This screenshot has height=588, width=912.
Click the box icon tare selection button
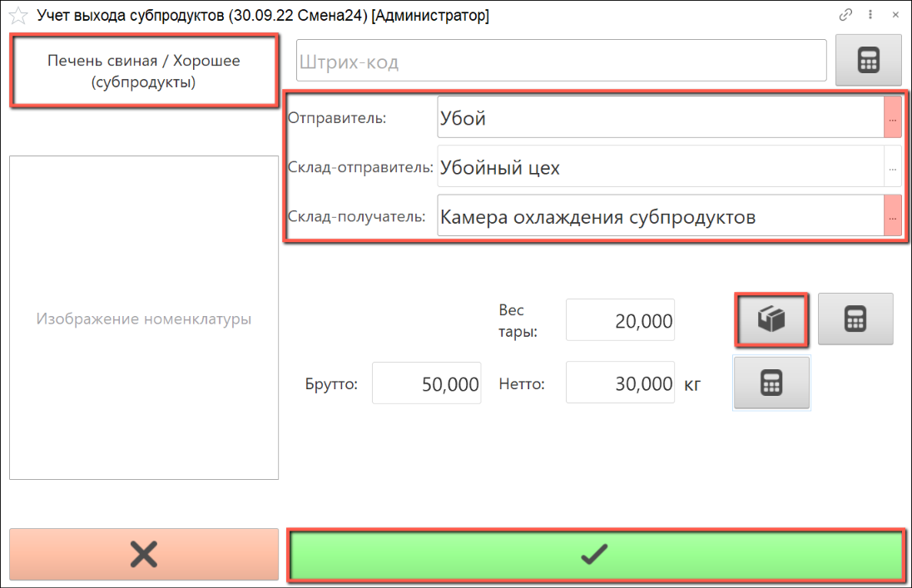771,319
